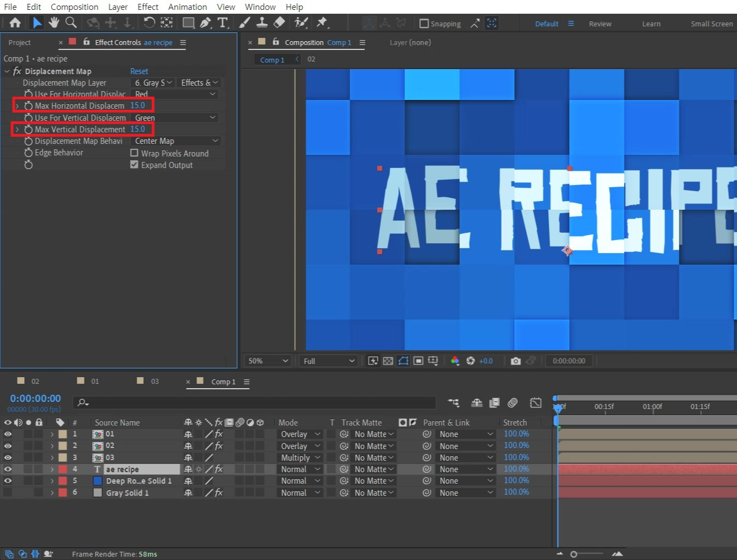The image size is (737, 560).
Task: Open grid and guide options
Action: coord(433,361)
